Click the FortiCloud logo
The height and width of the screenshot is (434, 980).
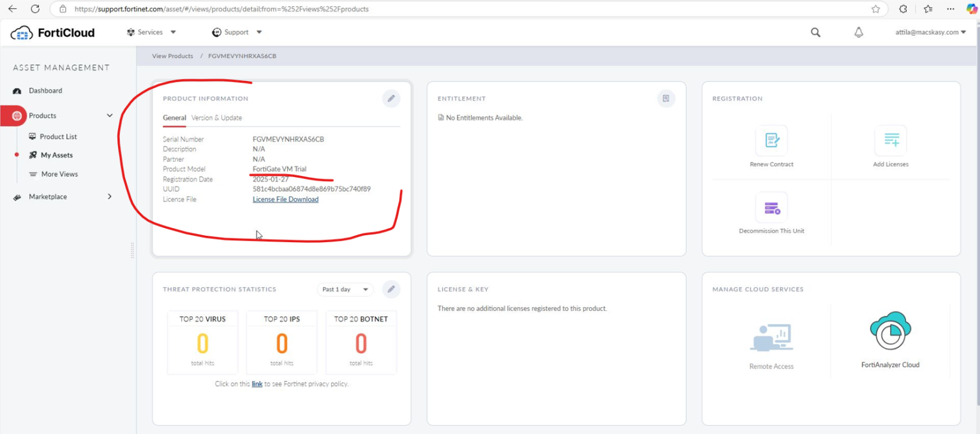click(51, 32)
